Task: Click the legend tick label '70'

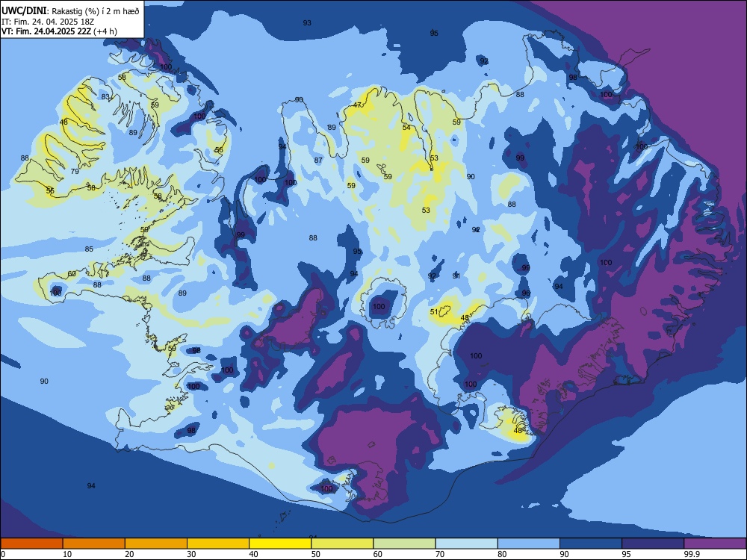Action: pyautogui.click(x=440, y=554)
